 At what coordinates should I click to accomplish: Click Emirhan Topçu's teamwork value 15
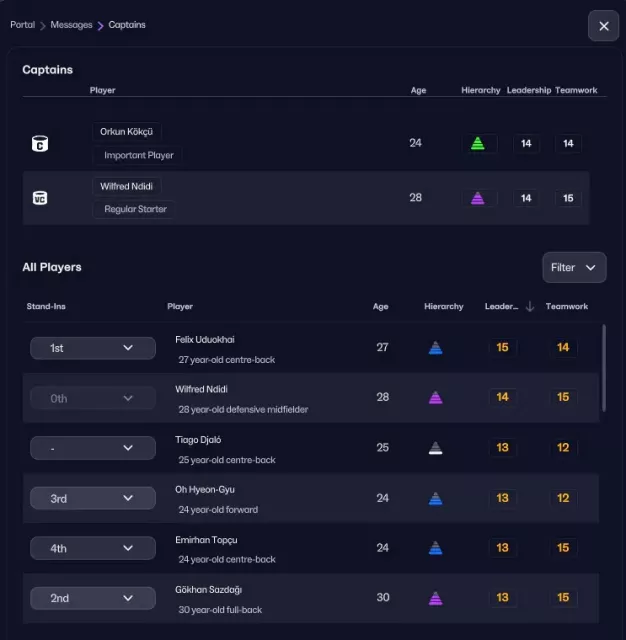click(x=563, y=548)
